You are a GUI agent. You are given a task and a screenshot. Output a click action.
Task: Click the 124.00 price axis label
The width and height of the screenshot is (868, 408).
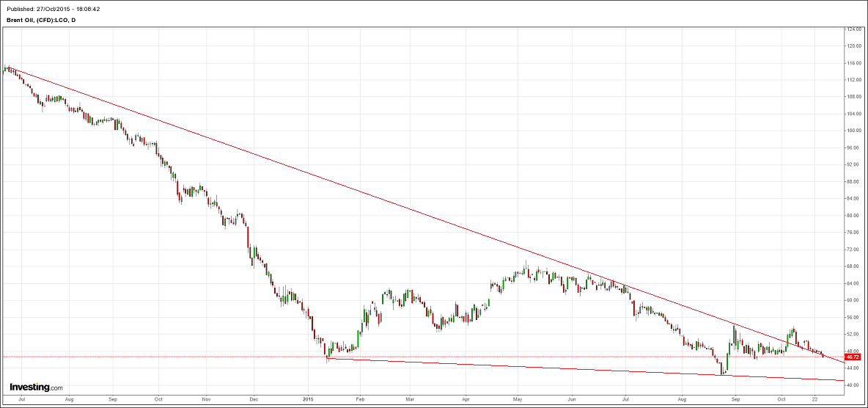point(853,29)
